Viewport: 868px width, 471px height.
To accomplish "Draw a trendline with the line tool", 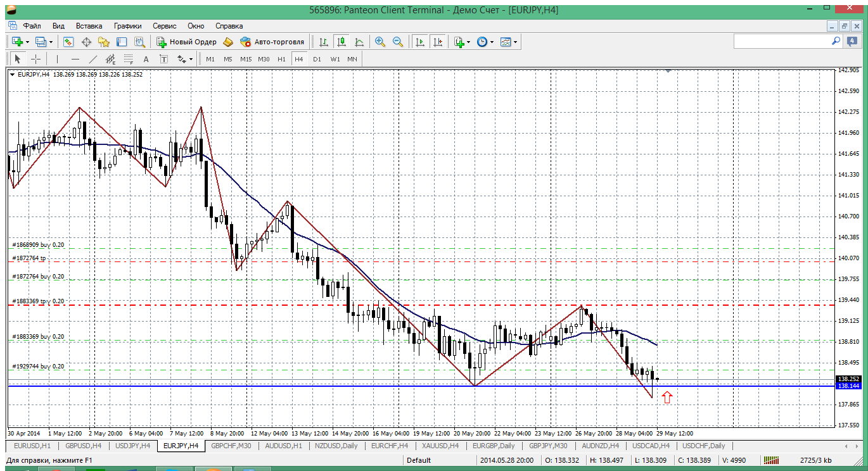I will click(93, 59).
